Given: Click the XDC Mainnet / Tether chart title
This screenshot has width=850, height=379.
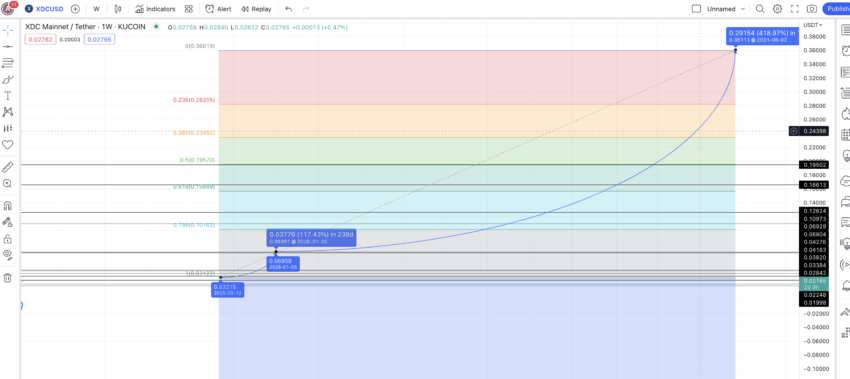Looking at the screenshot, I should click(85, 27).
